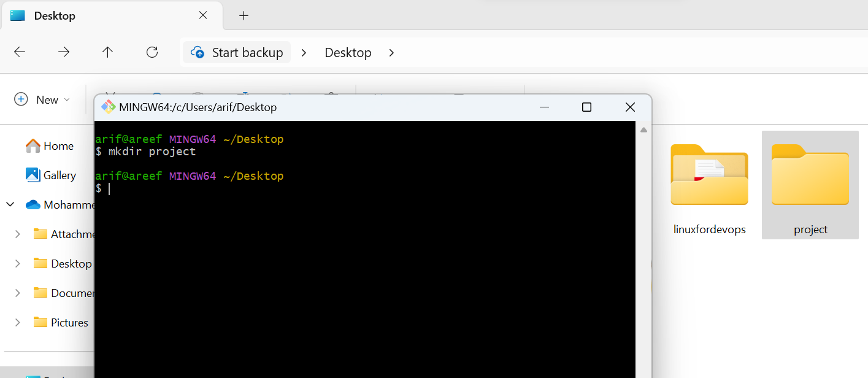Click the MINGW64 terminal title text
Image resolution: width=868 pixels, height=378 pixels.
[x=198, y=107]
